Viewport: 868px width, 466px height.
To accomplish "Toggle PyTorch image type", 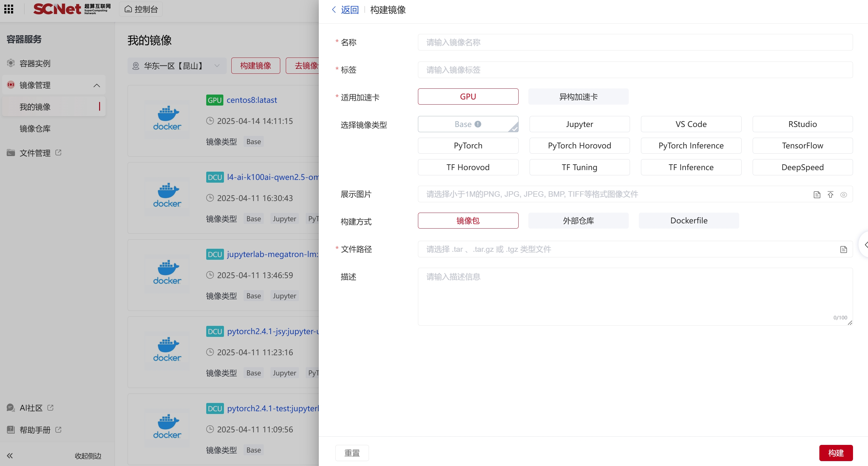I will pyautogui.click(x=468, y=146).
